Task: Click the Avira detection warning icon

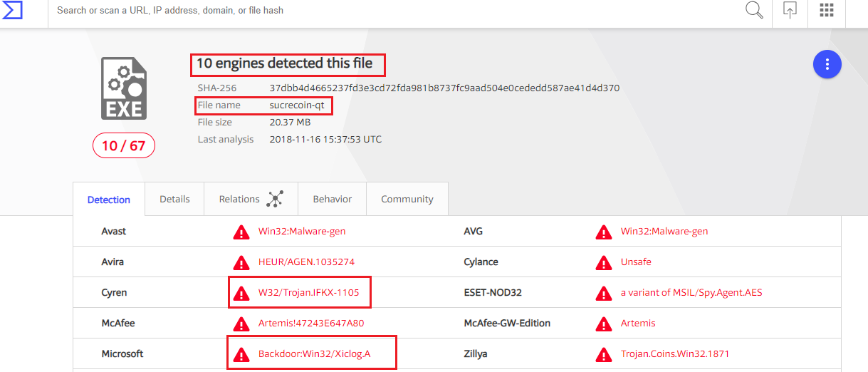Action: [x=241, y=262]
